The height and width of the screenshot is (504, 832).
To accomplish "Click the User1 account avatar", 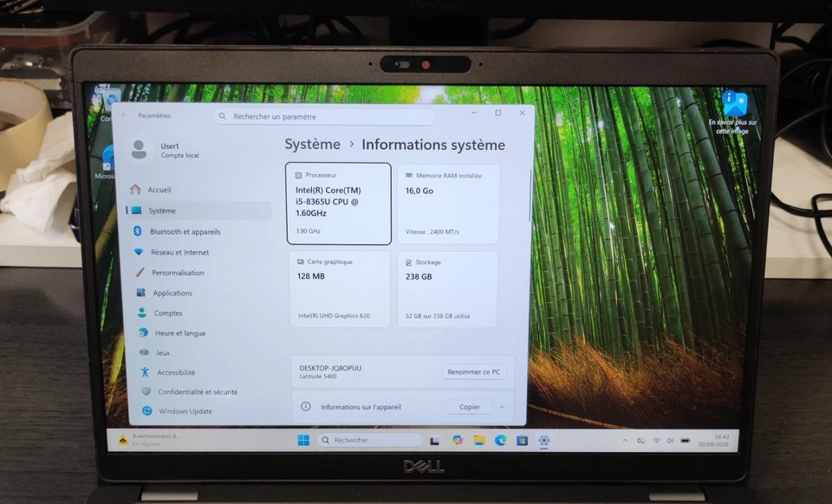I will point(139,150).
